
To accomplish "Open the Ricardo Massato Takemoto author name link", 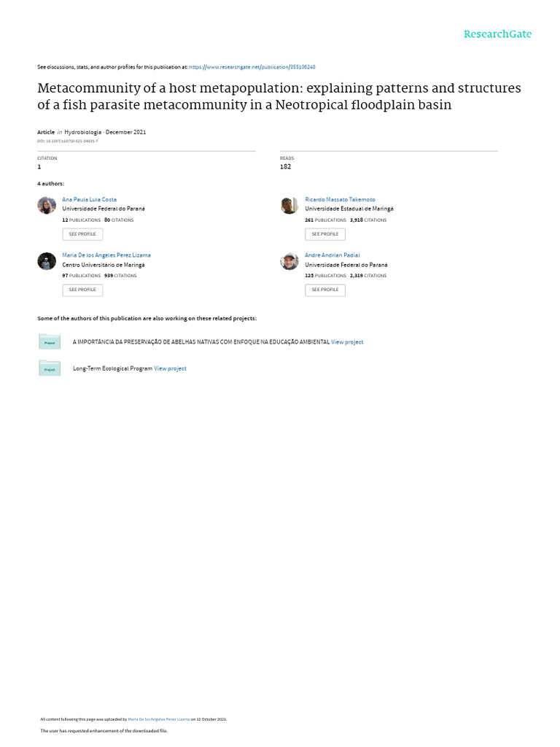I will [340, 199].
